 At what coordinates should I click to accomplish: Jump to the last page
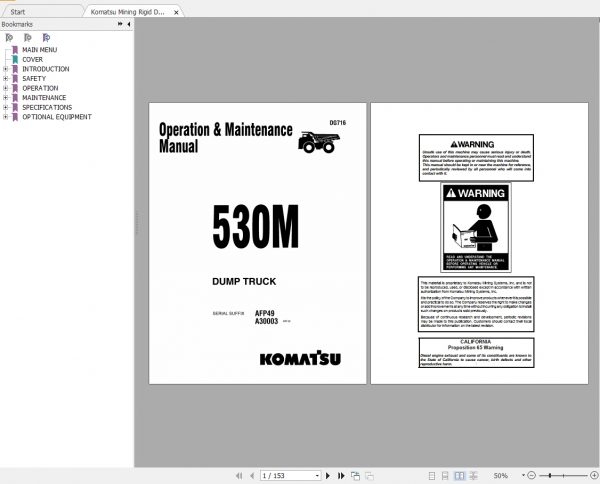341,476
